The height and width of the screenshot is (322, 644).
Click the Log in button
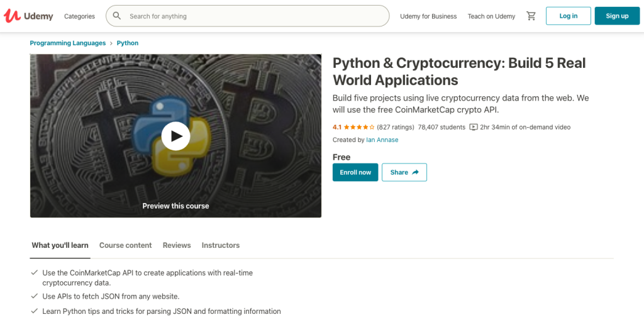[x=569, y=16]
